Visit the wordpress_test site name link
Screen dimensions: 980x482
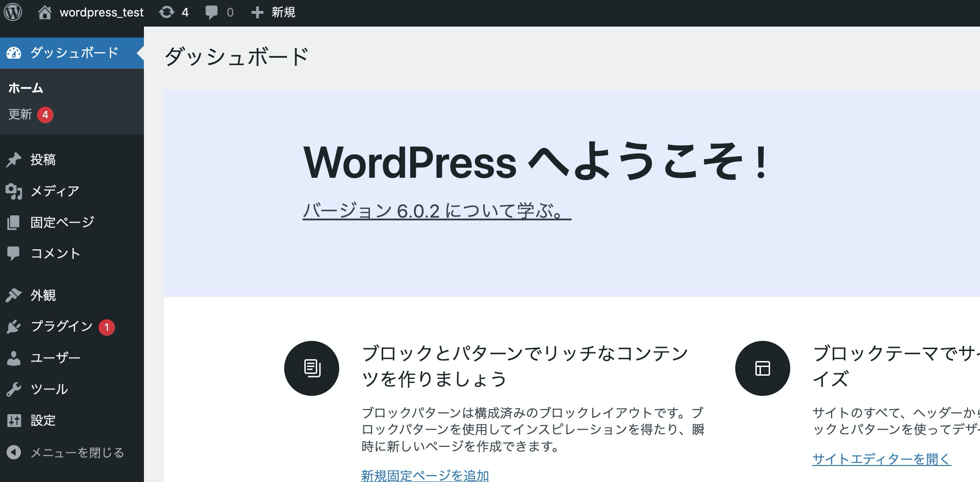pyautogui.click(x=102, y=12)
